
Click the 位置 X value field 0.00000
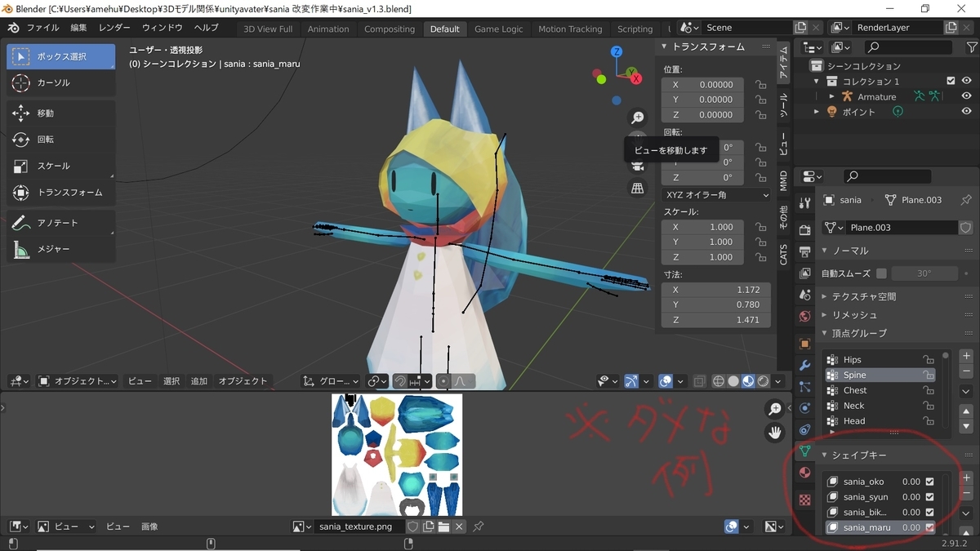703,84
